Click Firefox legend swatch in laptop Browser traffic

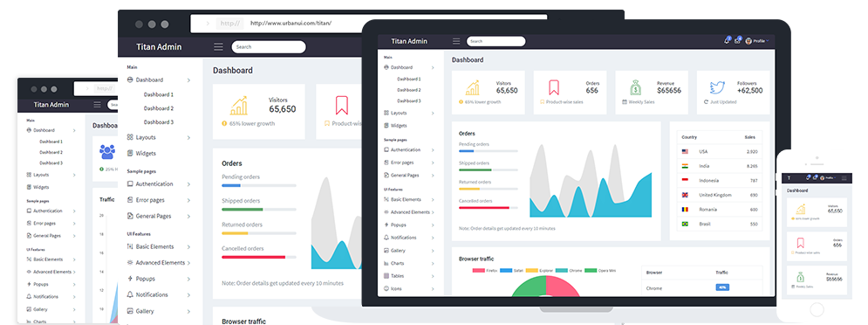click(478, 271)
